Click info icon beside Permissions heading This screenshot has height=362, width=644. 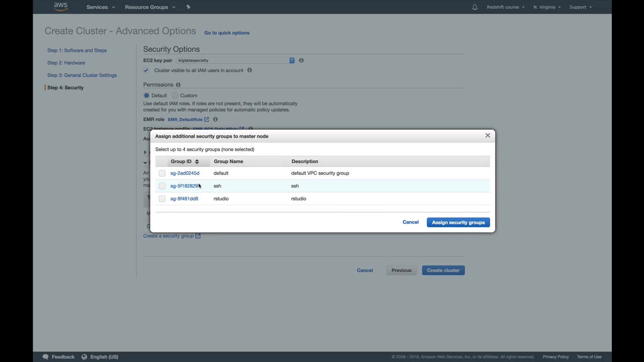click(178, 85)
